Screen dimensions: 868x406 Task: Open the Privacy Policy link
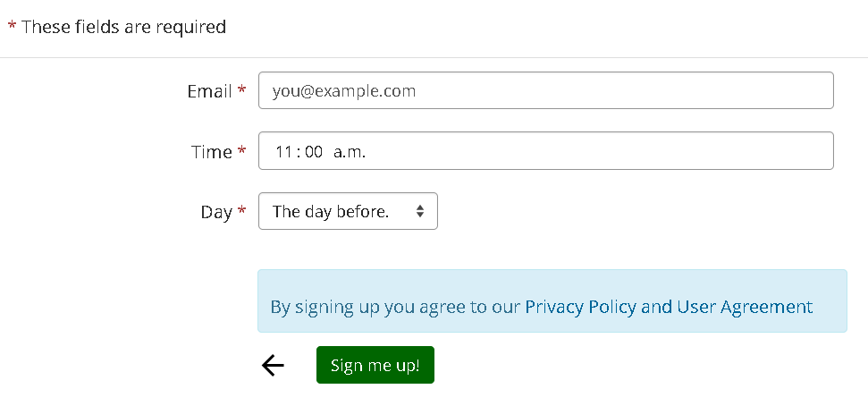point(580,307)
